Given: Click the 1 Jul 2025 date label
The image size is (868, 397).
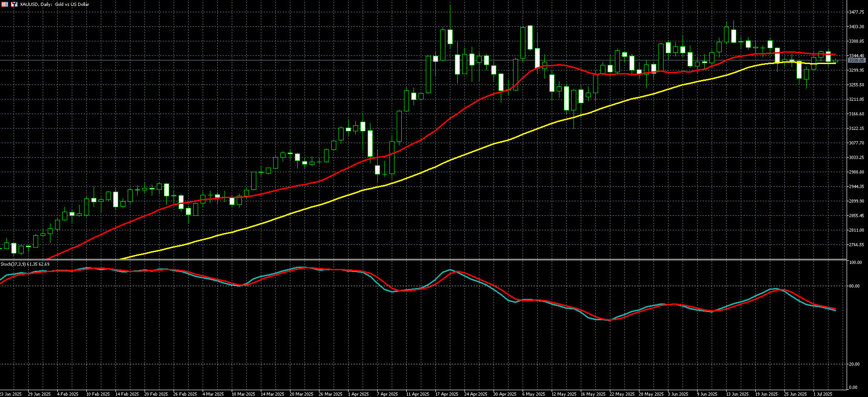Looking at the screenshot, I should (x=823, y=394).
